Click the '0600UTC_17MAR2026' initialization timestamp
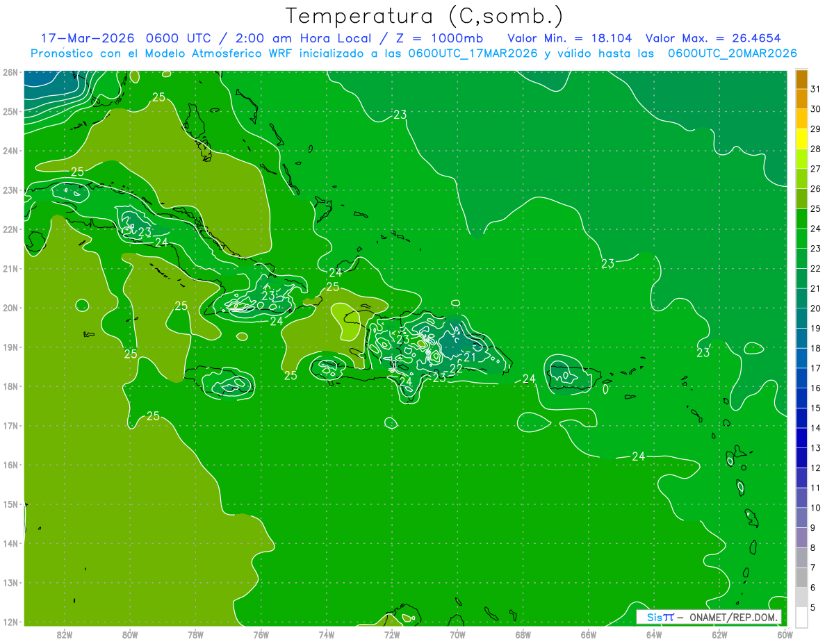The image size is (834, 644). pos(473,53)
